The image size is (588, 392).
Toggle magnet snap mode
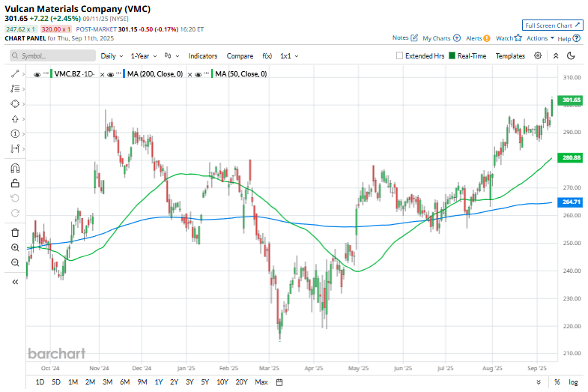[x=15, y=169]
